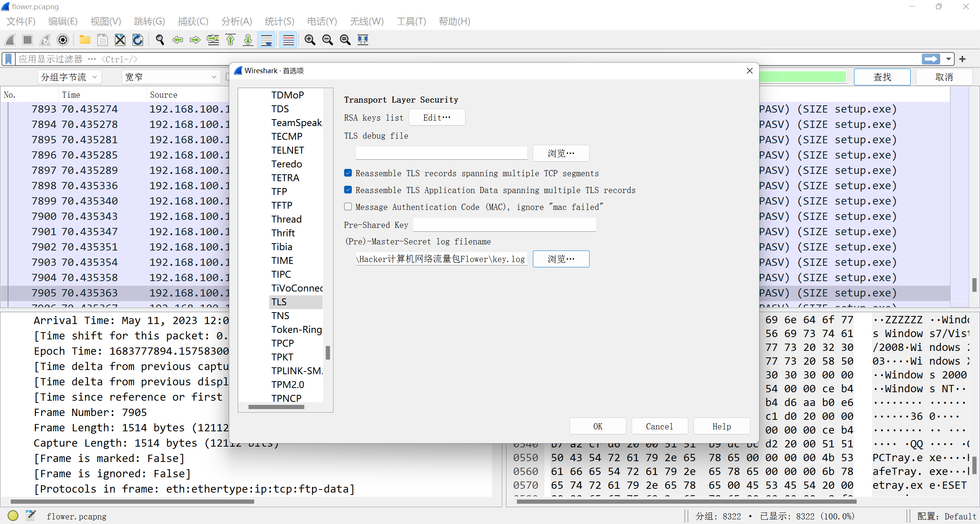980x524 pixels.
Task: Expand display filter history dropdown arrow
Action: (x=949, y=59)
